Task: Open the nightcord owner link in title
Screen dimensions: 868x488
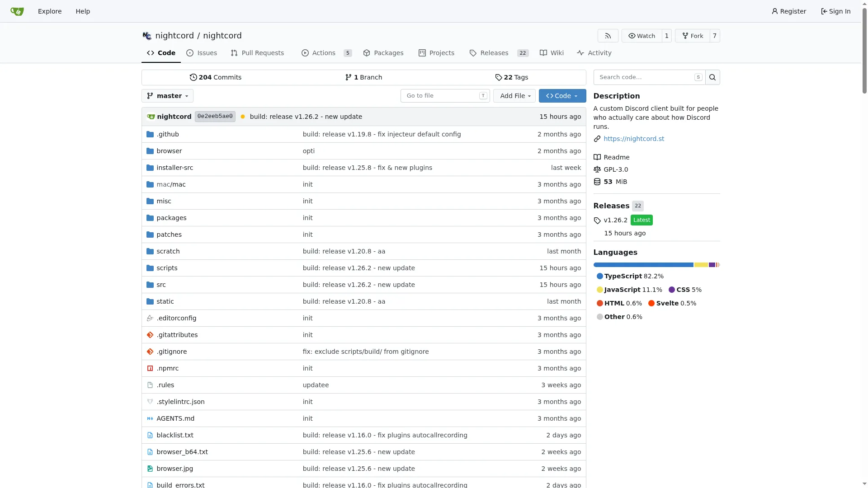Action: pyautogui.click(x=175, y=36)
